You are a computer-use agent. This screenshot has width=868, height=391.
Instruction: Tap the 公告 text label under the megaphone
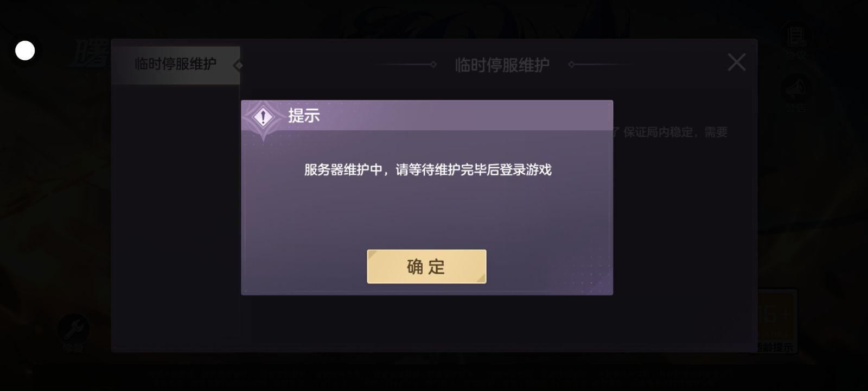point(796,108)
